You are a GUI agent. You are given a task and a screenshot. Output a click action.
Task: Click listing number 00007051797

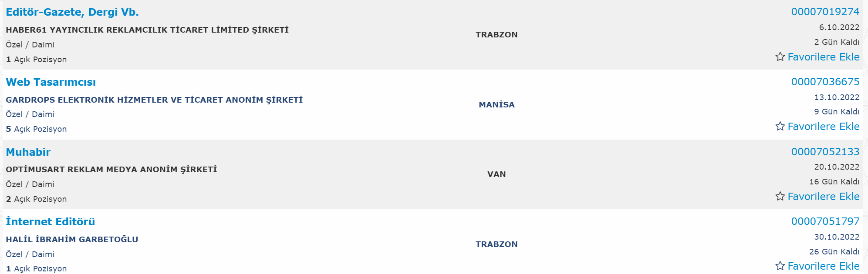coord(825,221)
